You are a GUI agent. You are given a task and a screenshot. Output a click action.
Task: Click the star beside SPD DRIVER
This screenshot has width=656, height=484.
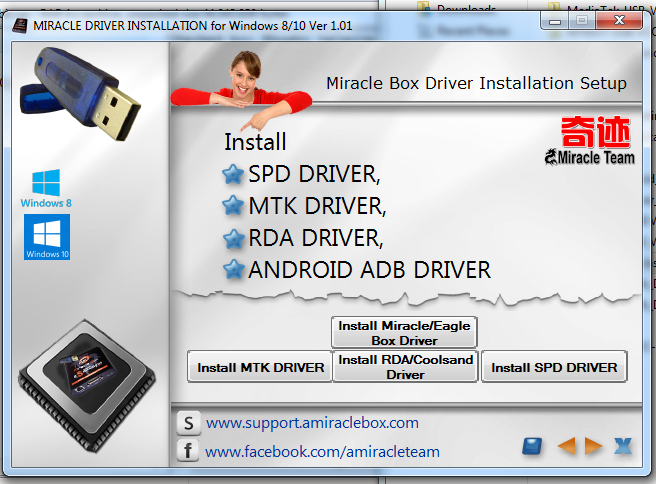tap(233, 174)
